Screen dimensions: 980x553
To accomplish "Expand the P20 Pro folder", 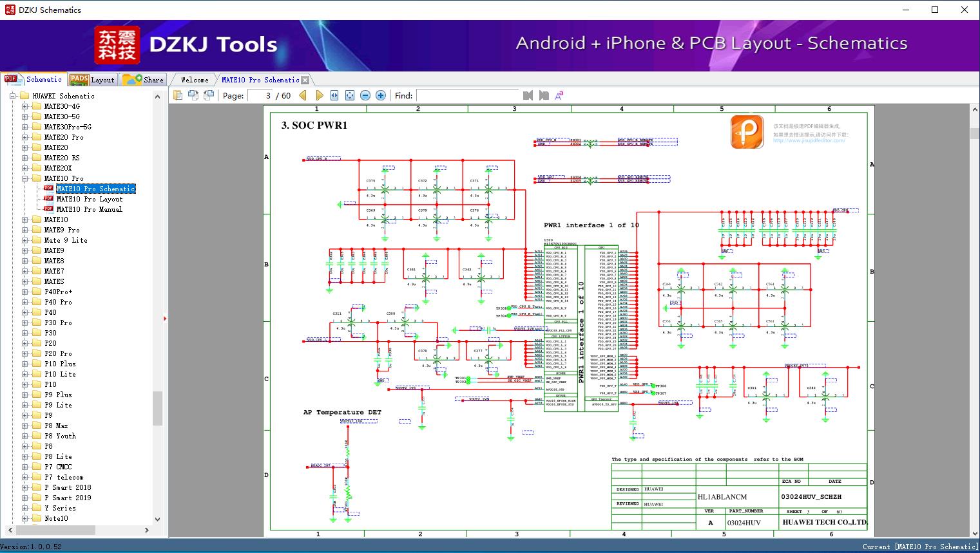I will (25, 353).
